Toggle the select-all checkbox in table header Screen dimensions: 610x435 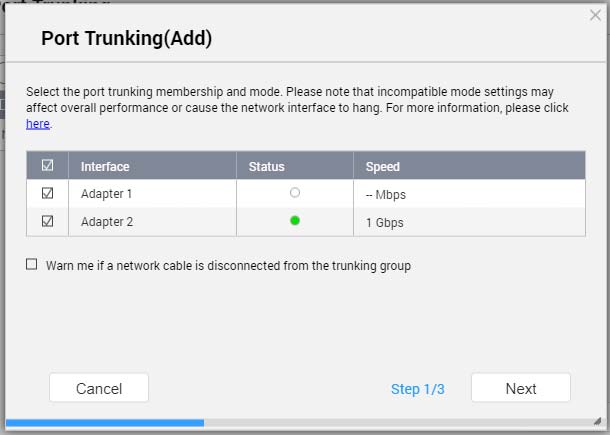coord(47,165)
